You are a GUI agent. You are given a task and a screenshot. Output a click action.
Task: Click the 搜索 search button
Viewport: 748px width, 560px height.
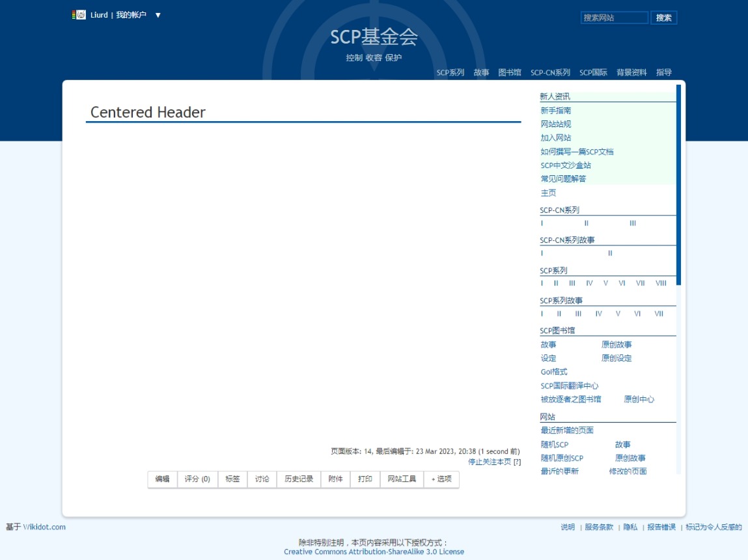tap(663, 18)
